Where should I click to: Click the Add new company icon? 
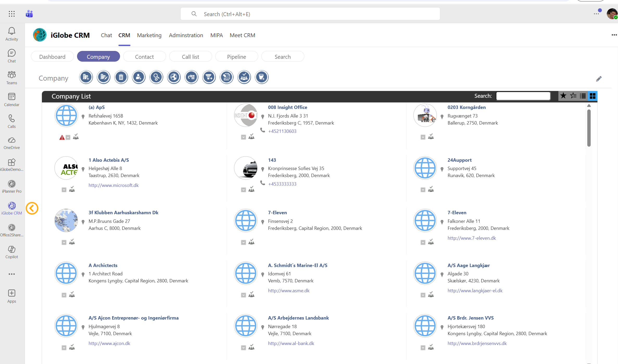coord(86,77)
